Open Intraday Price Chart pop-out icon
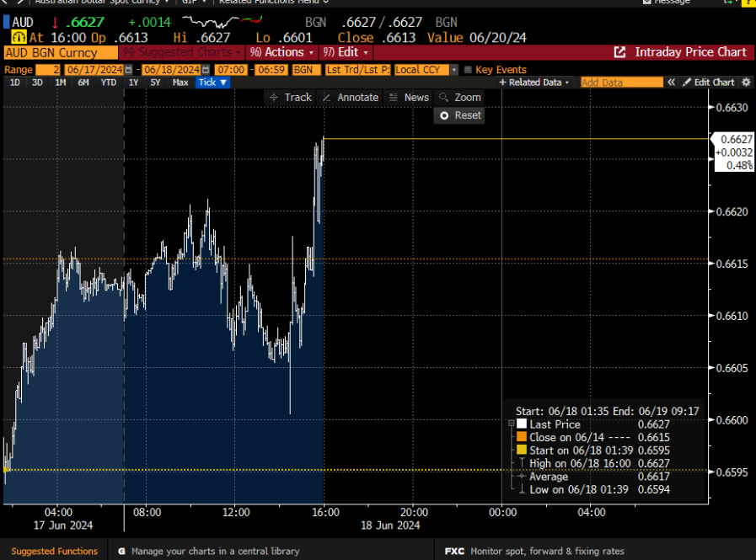Image resolution: width=756 pixels, height=560 pixels. pos(619,52)
